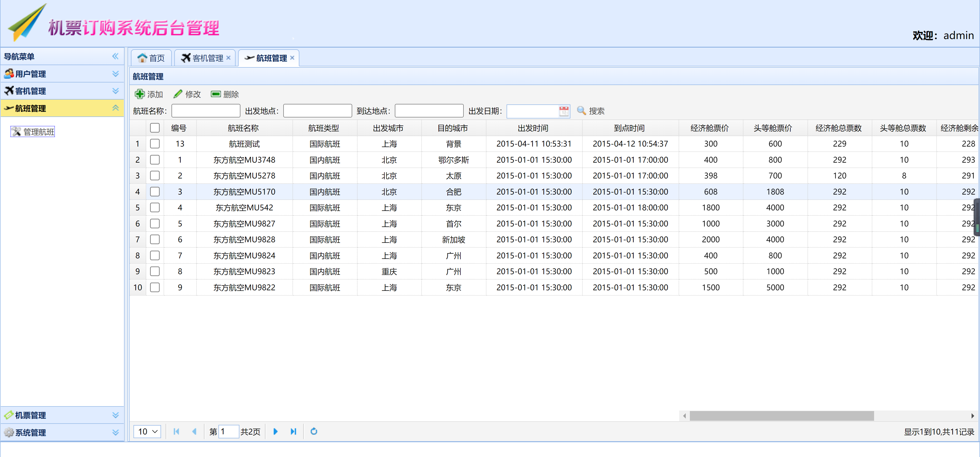Open the calendar picker for 出发日期
980x457 pixels.
(564, 111)
